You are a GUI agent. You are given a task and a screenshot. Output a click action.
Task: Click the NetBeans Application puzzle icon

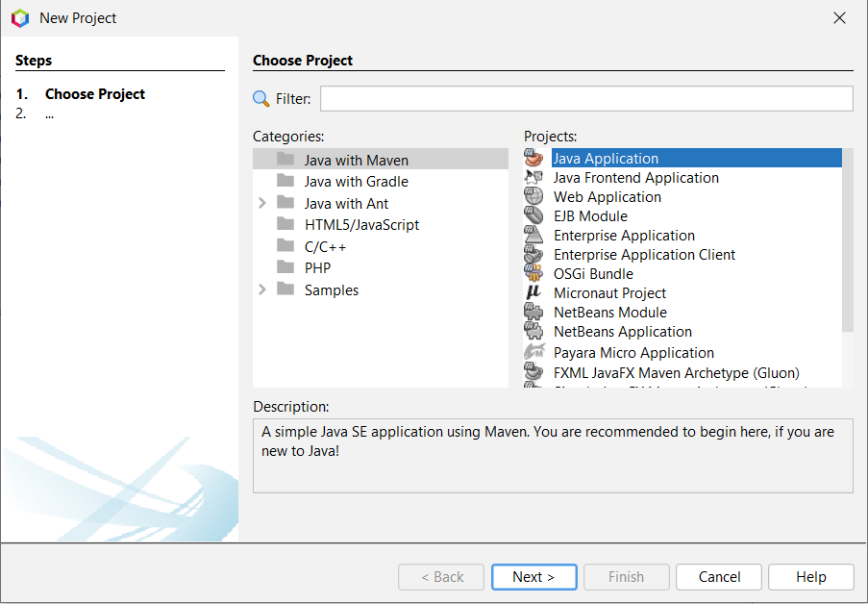(534, 331)
